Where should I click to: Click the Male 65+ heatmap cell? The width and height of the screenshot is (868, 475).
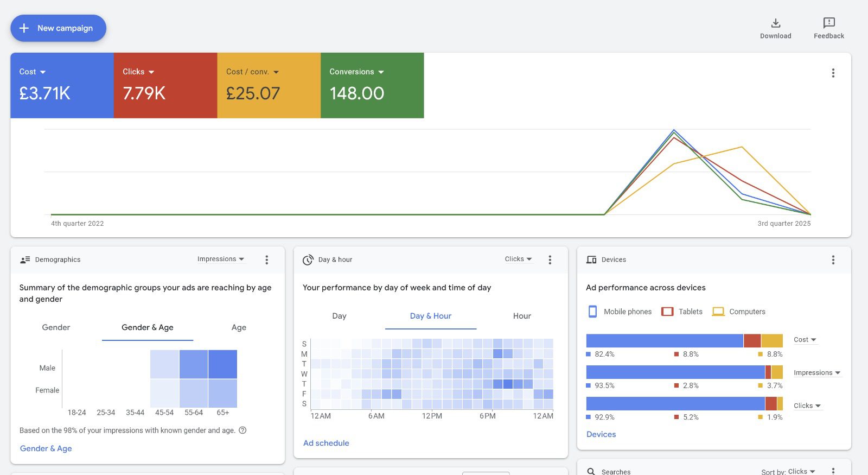222,364
